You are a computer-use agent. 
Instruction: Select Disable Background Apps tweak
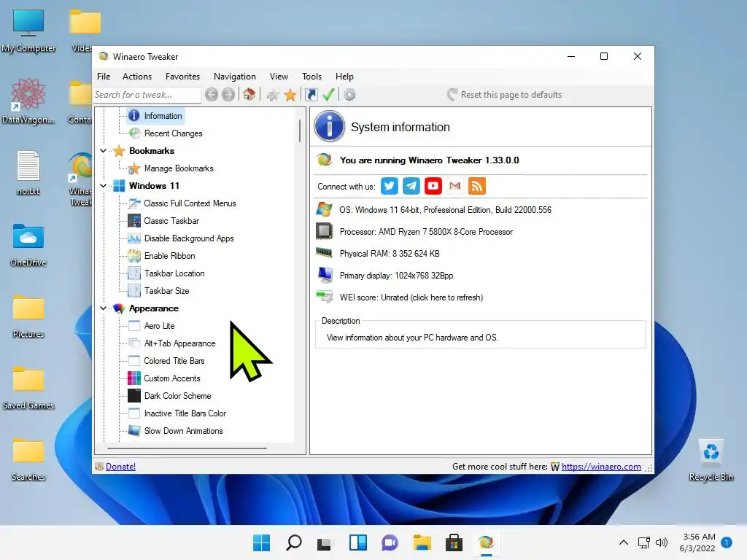point(189,238)
